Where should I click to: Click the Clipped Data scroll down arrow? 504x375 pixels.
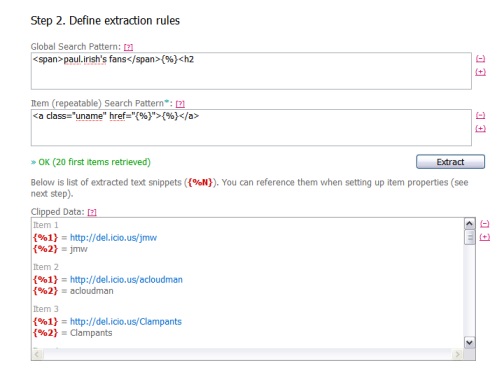click(469, 343)
